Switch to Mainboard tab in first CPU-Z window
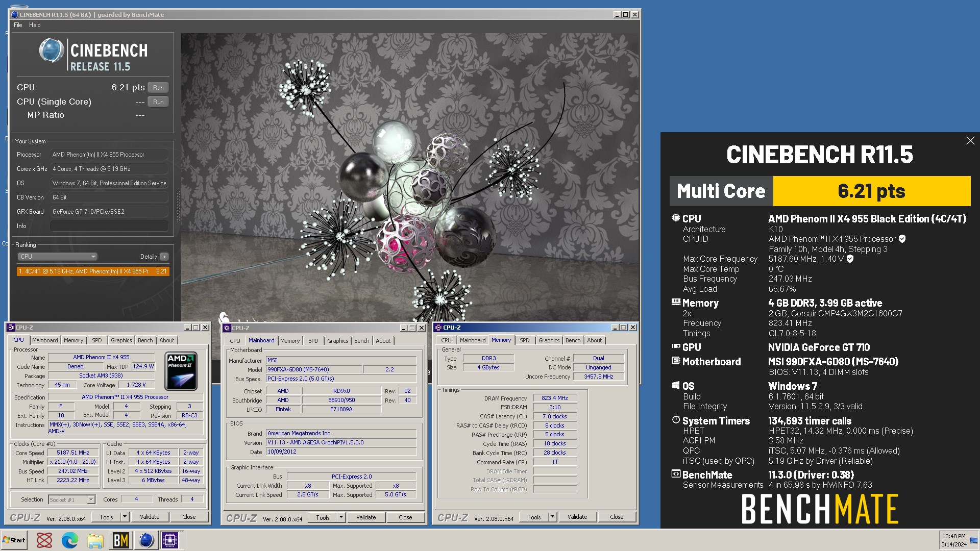Viewport: 980px width, 551px height. click(x=45, y=340)
